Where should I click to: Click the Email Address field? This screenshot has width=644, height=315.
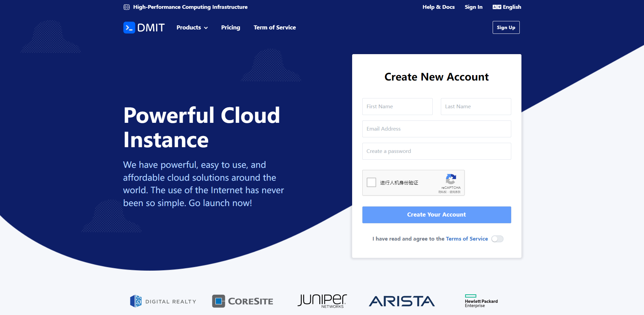(x=436, y=129)
